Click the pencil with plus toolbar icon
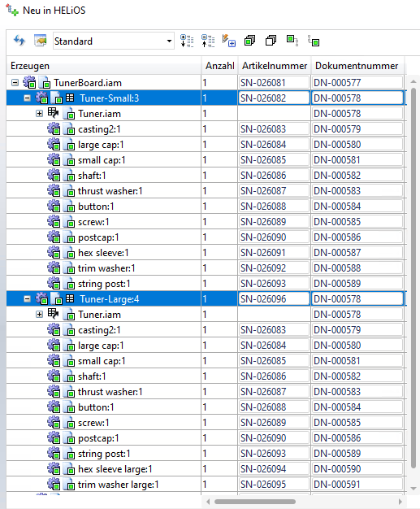Viewport: 420px width, 509px height. click(229, 41)
